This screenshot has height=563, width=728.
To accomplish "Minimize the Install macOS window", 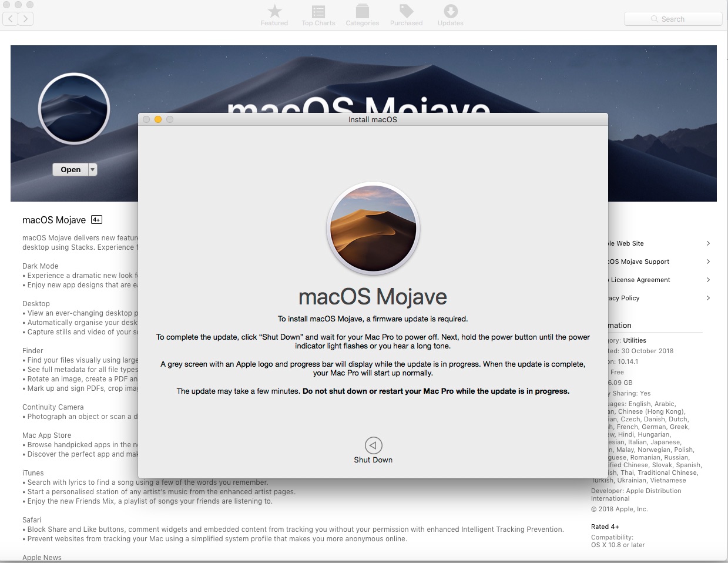I will point(157,119).
